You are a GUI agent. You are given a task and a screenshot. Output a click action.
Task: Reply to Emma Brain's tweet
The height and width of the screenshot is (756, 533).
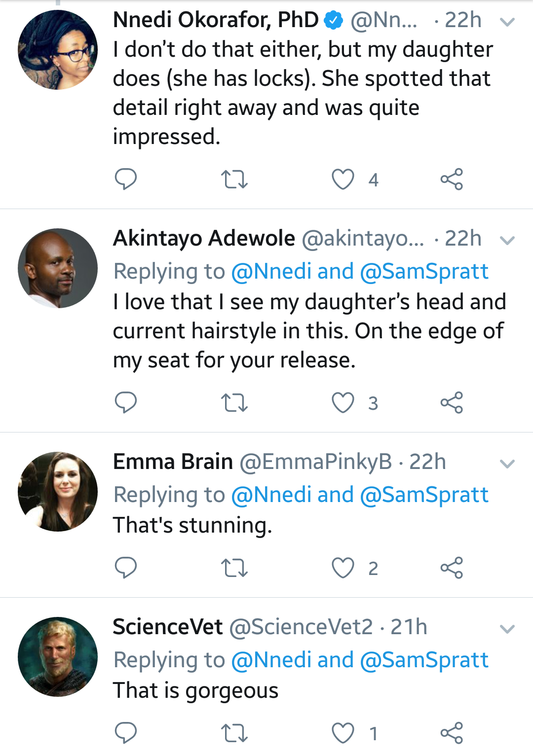(125, 568)
